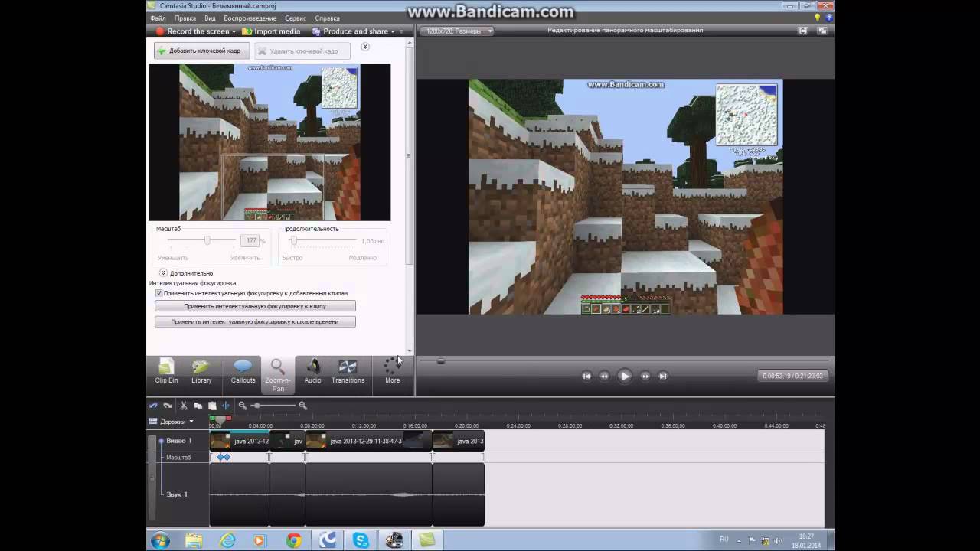This screenshot has width=980, height=551.
Task: Open the Файл menu
Action: coord(158,18)
